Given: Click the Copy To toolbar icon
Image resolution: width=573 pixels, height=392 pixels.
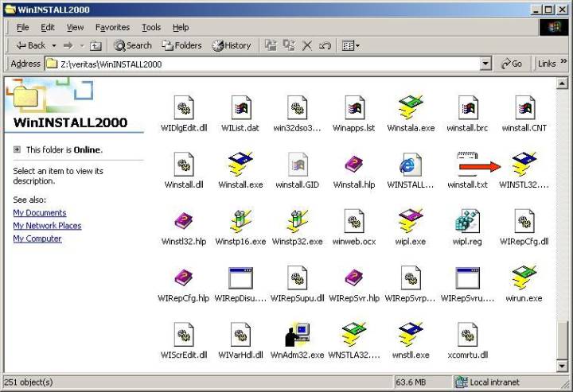Looking at the screenshot, I should (x=290, y=45).
